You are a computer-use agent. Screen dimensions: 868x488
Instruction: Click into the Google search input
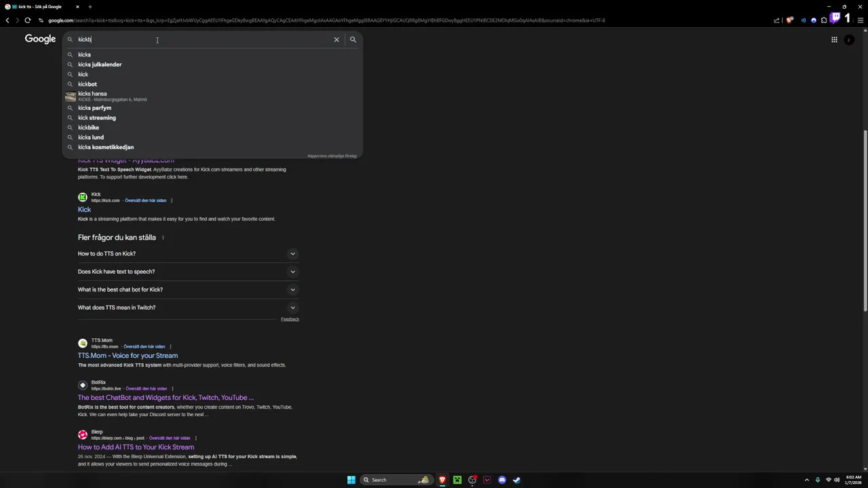203,39
